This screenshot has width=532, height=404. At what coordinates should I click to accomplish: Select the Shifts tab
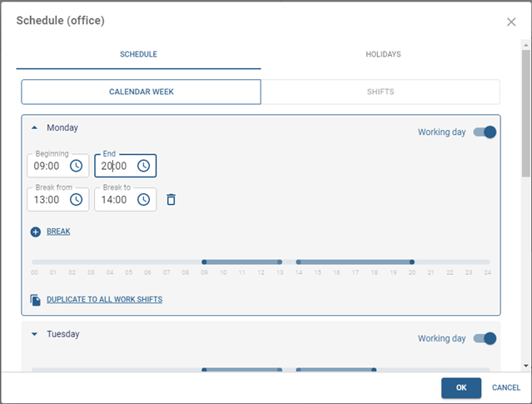pyautogui.click(x=380, y=92)
